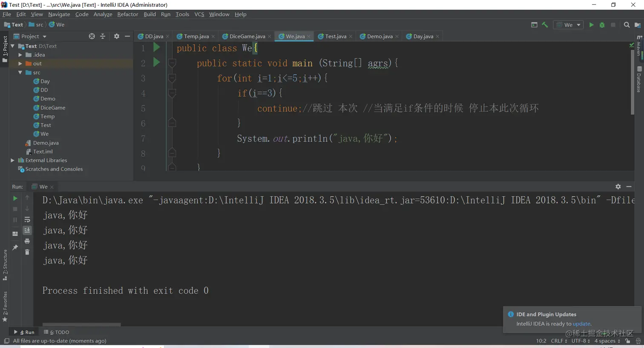Click the Run console horizontal scrollbar
The image size is (644, 348).
[81, 325]
